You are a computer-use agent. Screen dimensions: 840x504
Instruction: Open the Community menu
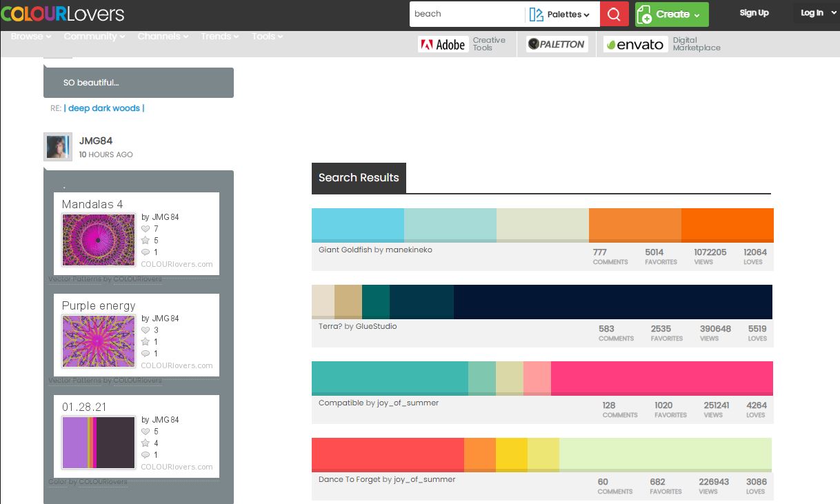(94, 37)
